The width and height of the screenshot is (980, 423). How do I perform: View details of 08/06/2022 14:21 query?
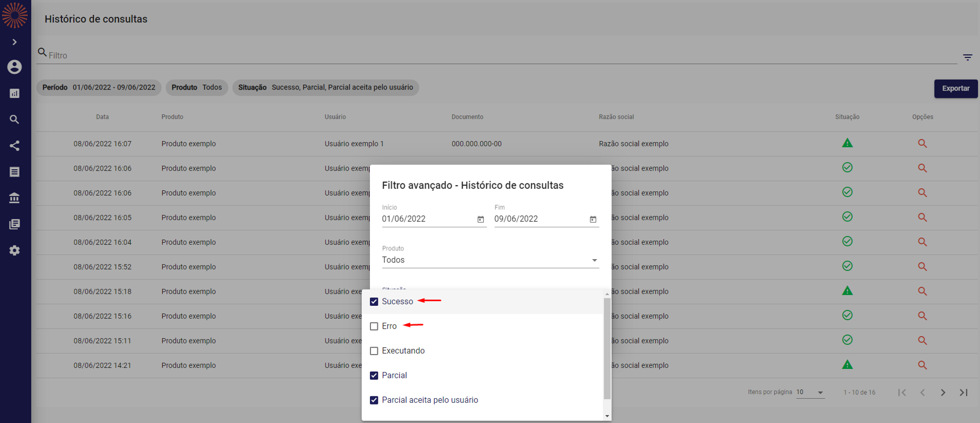922,365
